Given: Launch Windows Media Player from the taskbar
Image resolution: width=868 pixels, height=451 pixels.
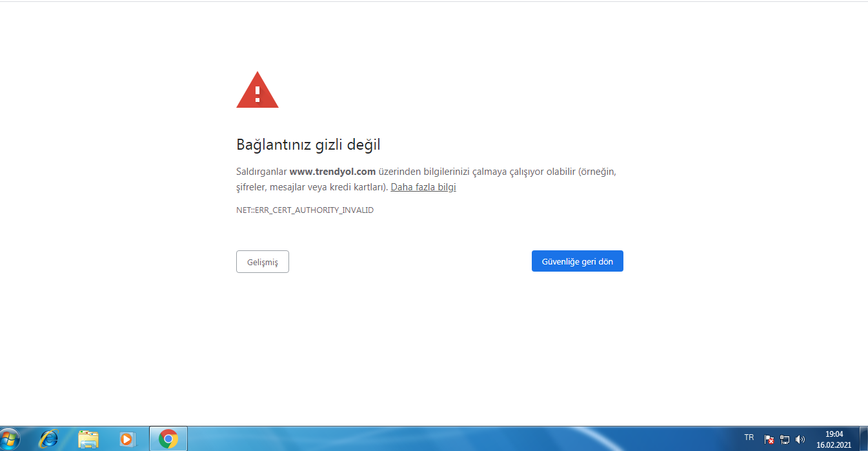Looking at the screenshot, I should (x=126, y=439).
